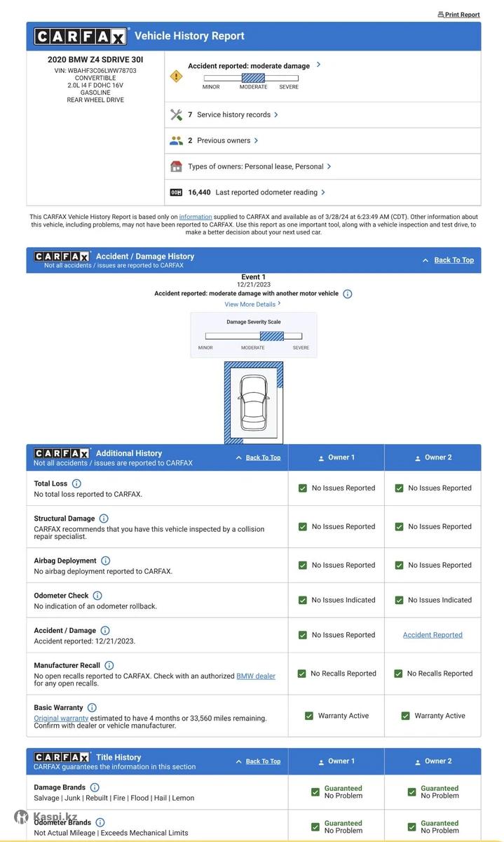This screenshot has height=842, width=504.
Task: Open info icon beside Structural Damage
Action: [x=104, y=519]
